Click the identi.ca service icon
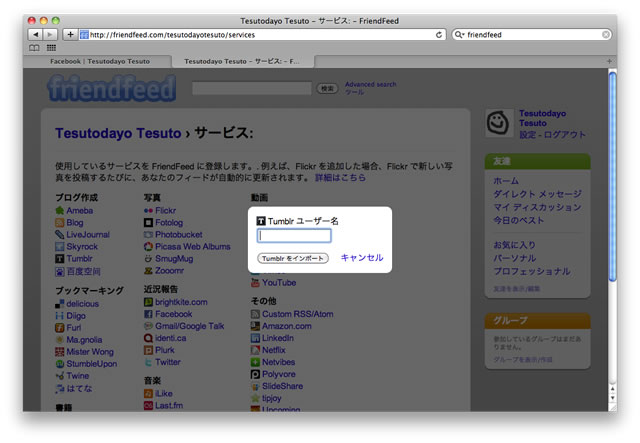Viewport: 640px width, 443px height. [148, 338]
